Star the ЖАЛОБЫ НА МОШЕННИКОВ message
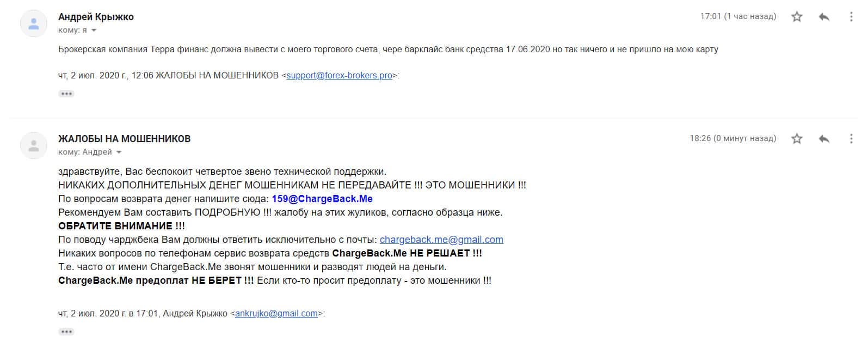The image size is (868, 354). (x=797, y=139)
